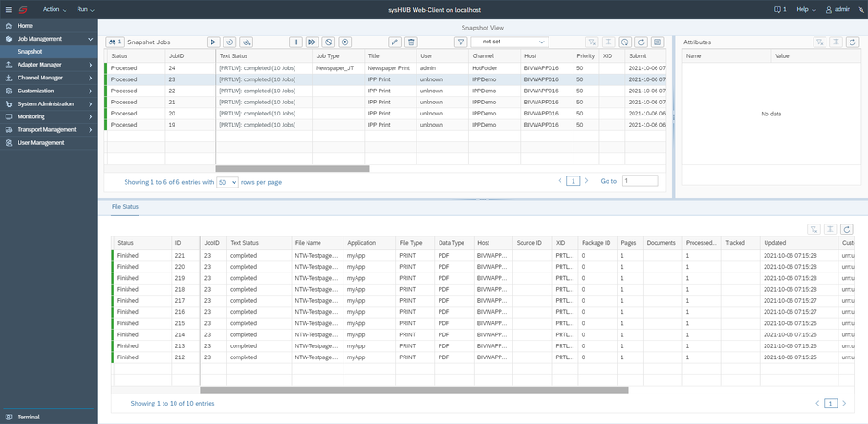Click the layout/details view icon in Snapshot Jobs
The height and width of the screenshot is (424, 868).
(657, 42)
